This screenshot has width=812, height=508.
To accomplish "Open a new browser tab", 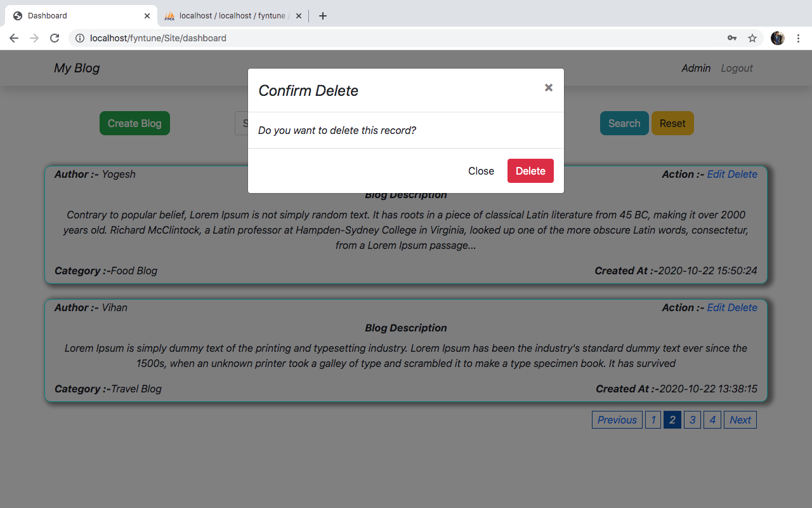I will coord(323,16).
